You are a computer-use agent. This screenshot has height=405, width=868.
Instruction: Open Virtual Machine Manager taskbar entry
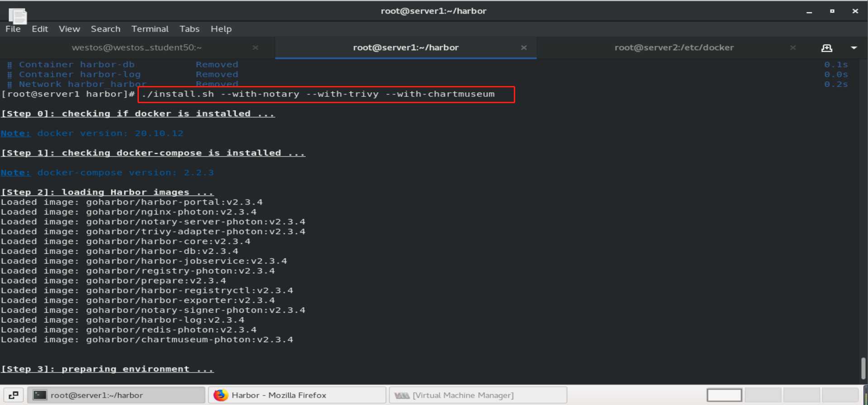[x=478, y=395]
